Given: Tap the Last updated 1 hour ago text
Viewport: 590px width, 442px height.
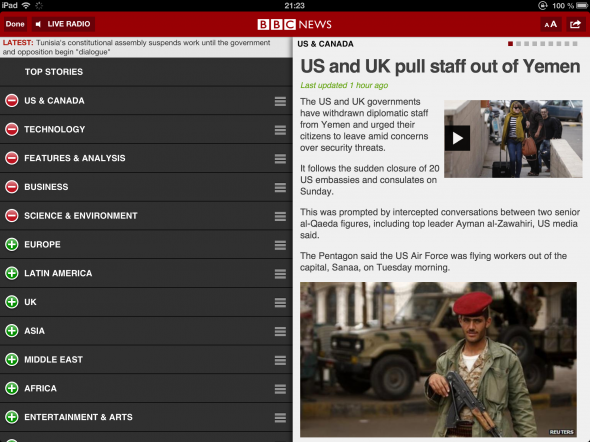Looking at the screenshot, I should click(x=344, y=85).
